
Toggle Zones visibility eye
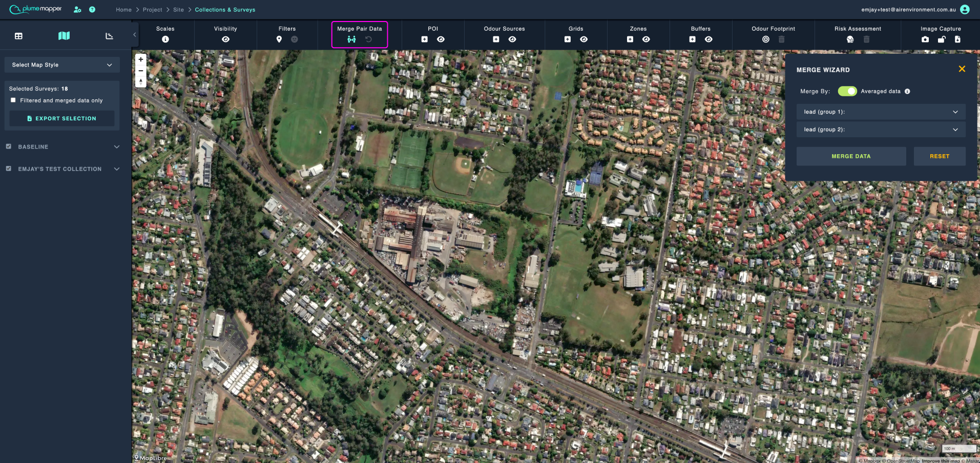(647, 39)
